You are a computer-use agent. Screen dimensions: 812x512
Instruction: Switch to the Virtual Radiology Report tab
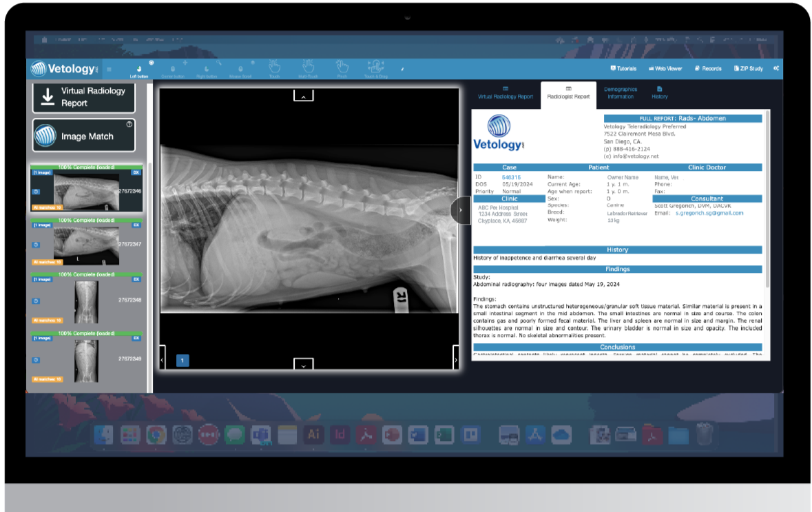pyautogui.click(x=506, y=93)
